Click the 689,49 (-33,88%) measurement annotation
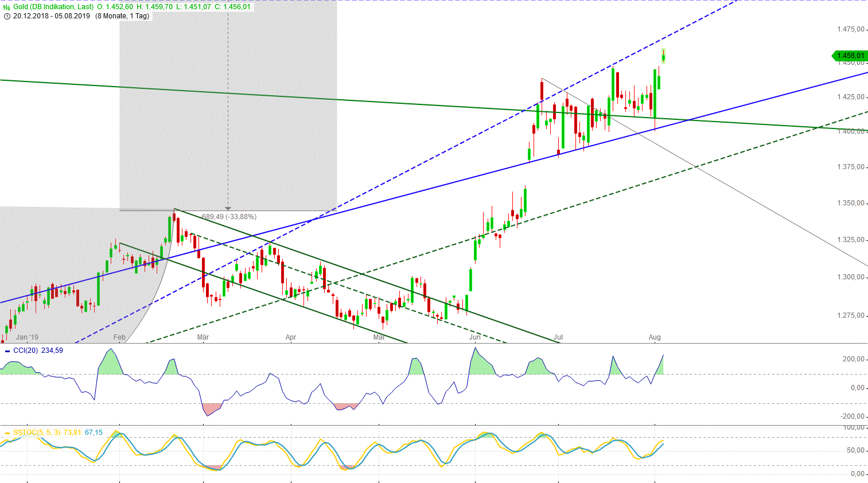 (228, 217)
